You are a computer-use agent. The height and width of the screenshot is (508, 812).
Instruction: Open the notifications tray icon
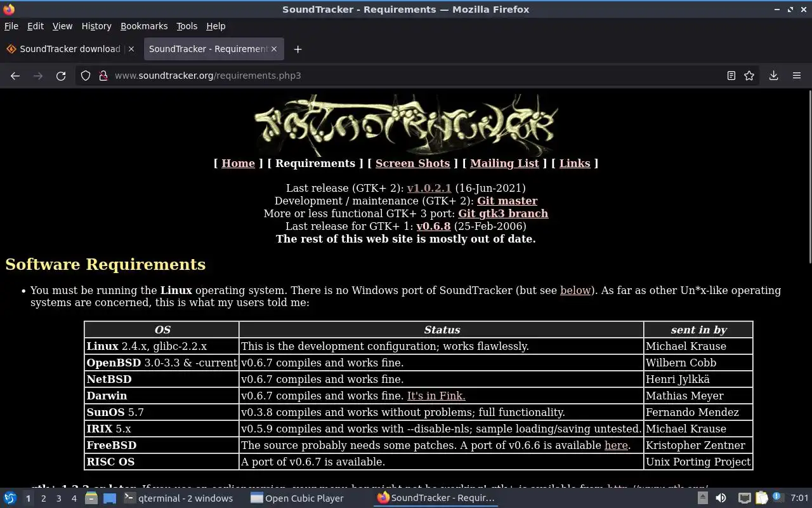click(x=777, y=497)
